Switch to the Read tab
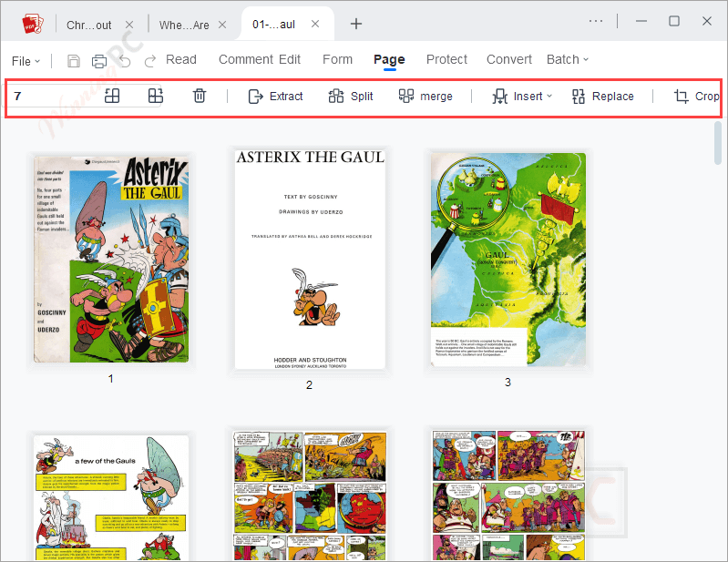The image size is (728, 562). (x=181, y=59)
